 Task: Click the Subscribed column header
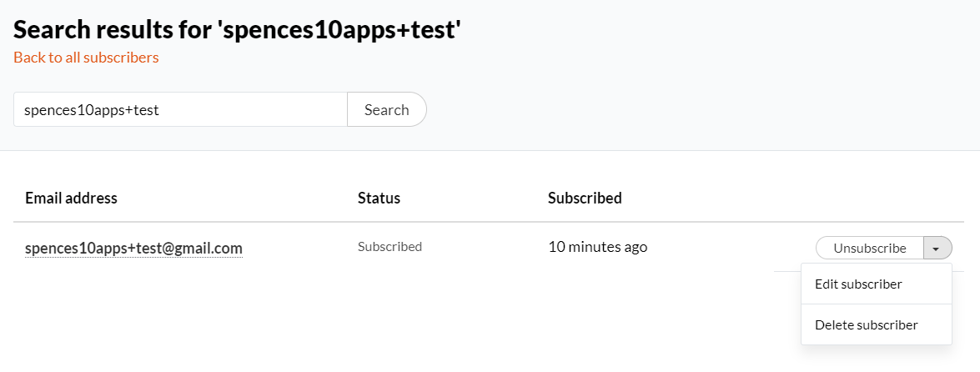585,199
